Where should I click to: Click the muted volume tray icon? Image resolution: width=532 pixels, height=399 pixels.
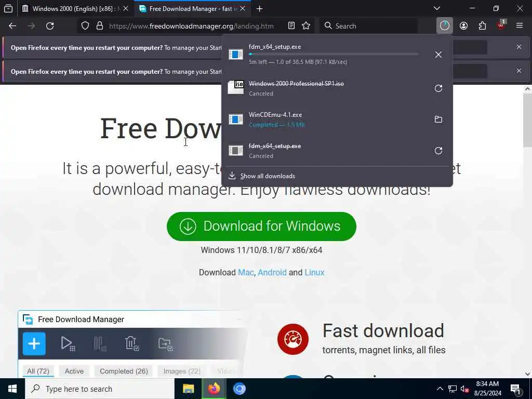pyautogui.click(x=464, y=389)
